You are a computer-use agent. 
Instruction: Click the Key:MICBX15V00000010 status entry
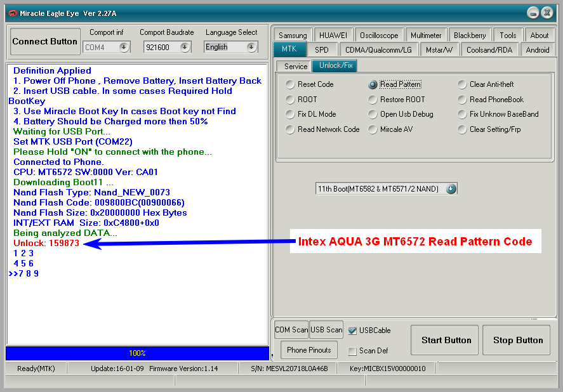tap(387, 369)
